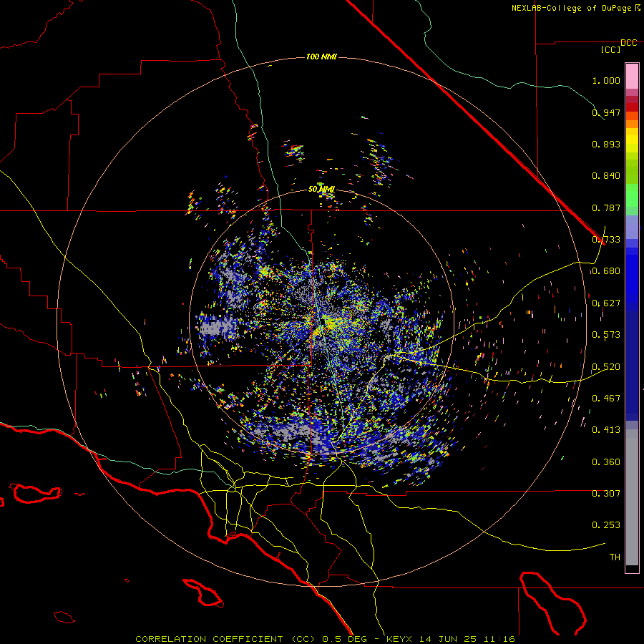The height and width of the screenshot is (644, 644).
Task: Click the black radar site dot at the center
Action: pos(323,323)
